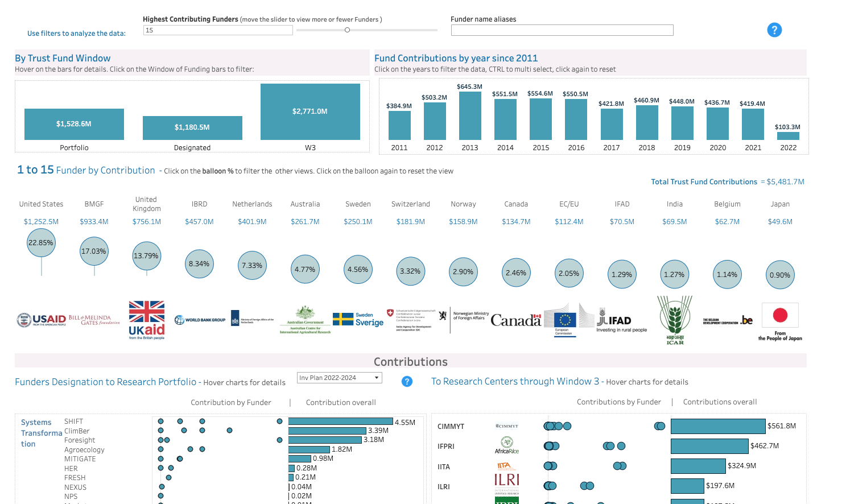This screenshot has width=846, height=504.
Task: Select the Designated window bar
Action: click(x=192, y=127)
